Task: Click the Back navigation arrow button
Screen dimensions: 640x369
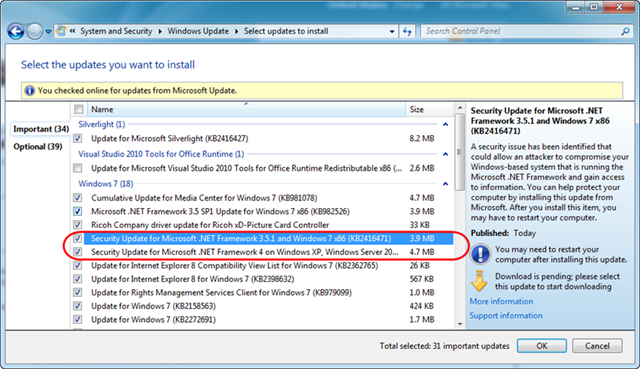Action: (x=16, y=31)
